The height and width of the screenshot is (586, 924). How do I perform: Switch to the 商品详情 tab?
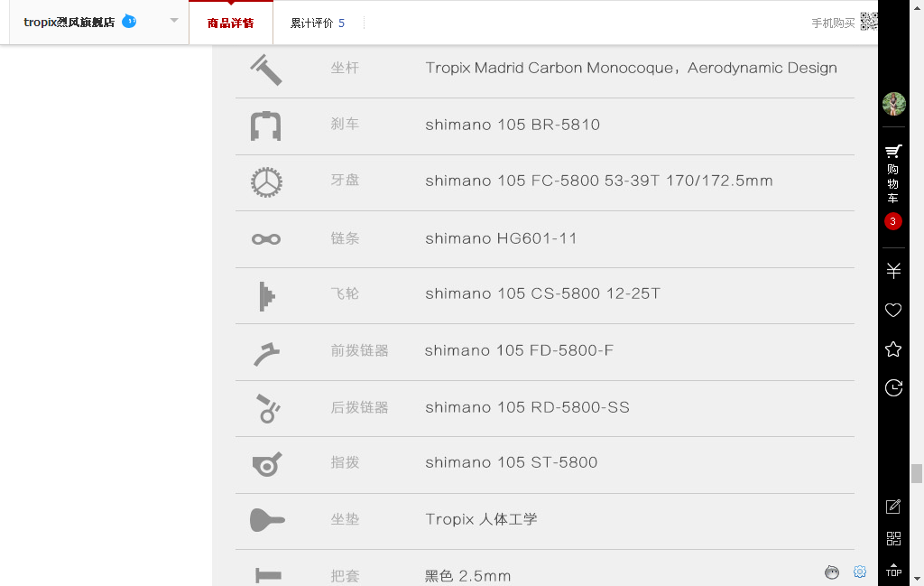pyautogui.click(x=230, y=23)
